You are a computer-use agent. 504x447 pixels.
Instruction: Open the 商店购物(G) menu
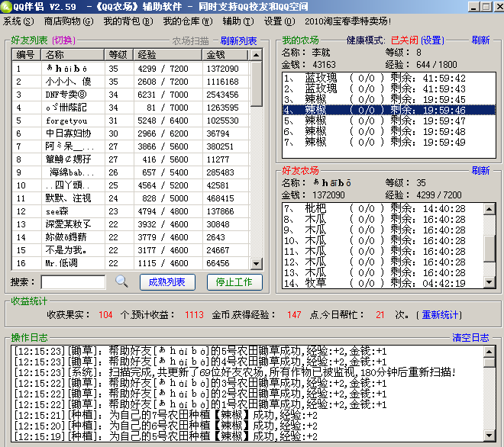[69, 21]
